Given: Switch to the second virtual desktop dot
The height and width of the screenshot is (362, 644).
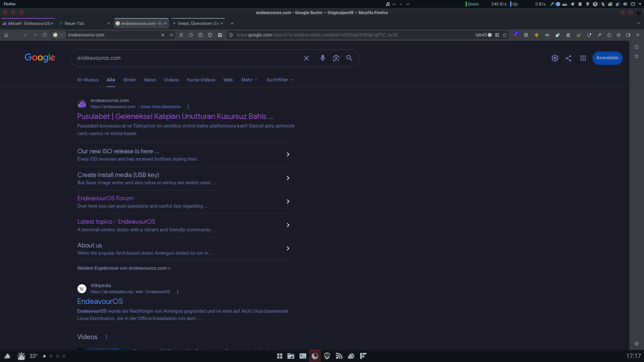Looking at the screenshot, I should point(51,356).
